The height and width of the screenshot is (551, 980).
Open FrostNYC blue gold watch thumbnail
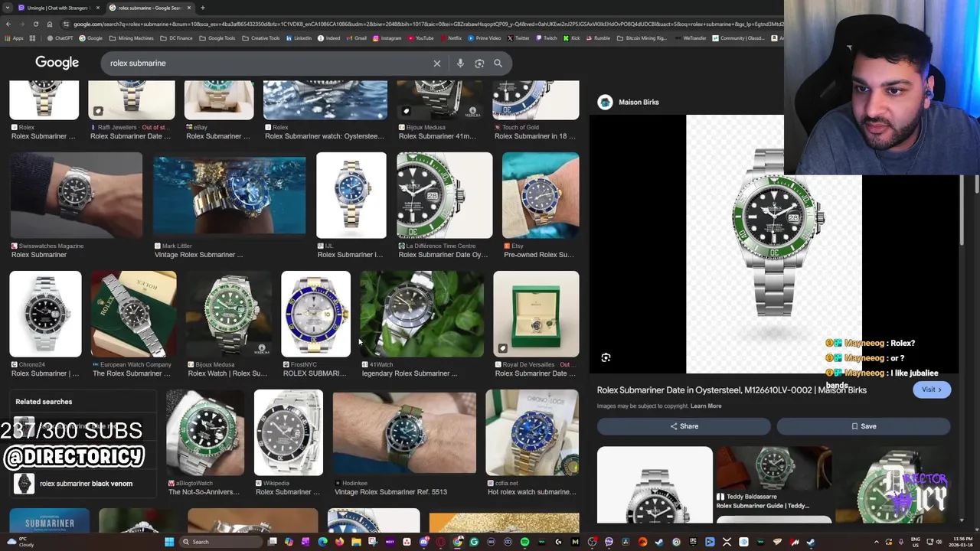tap(315, 314)
